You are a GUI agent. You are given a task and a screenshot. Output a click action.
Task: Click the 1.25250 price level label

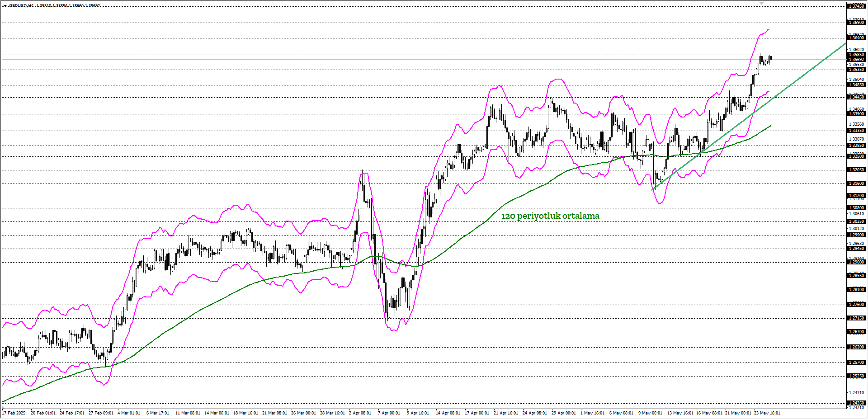tap(856, 376)
